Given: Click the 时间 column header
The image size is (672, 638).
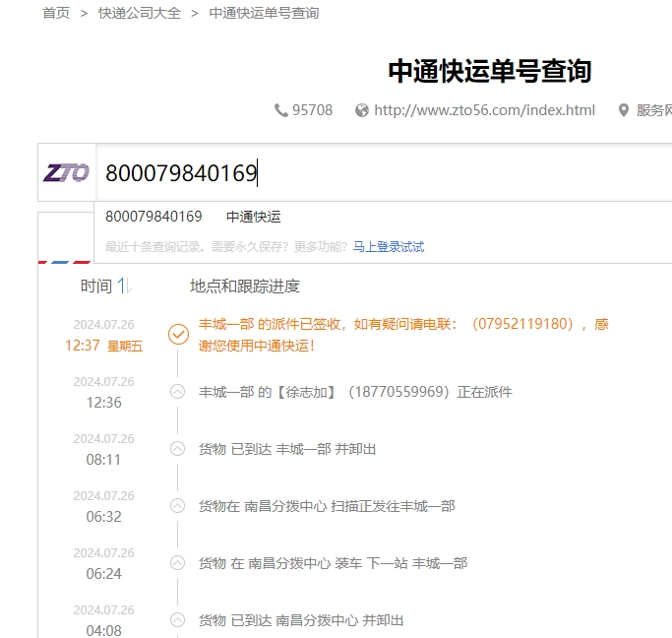Looking at the screenshot, I should pyautogui.click(x=96, y=286).
